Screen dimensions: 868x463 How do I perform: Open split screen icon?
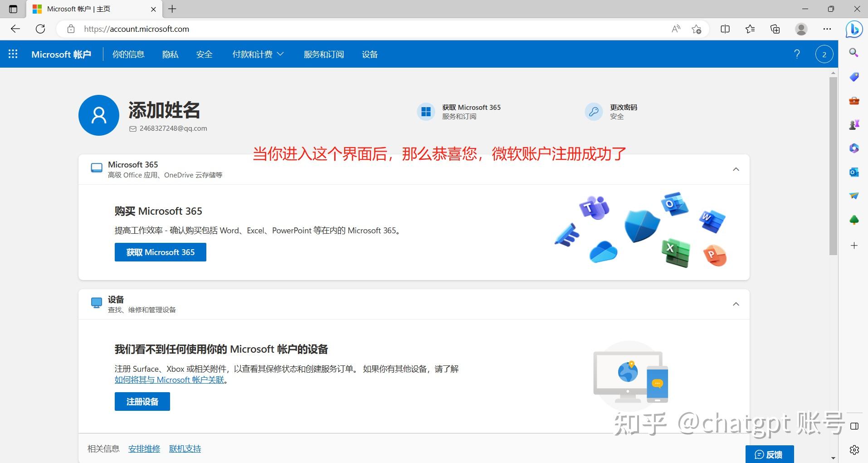[x=725, y=29]
